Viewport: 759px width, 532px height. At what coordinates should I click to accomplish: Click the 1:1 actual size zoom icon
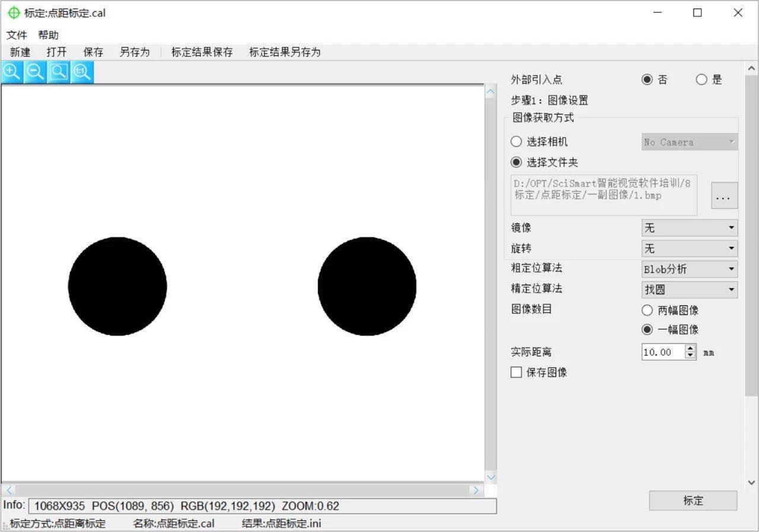click(x=82, y=72)
